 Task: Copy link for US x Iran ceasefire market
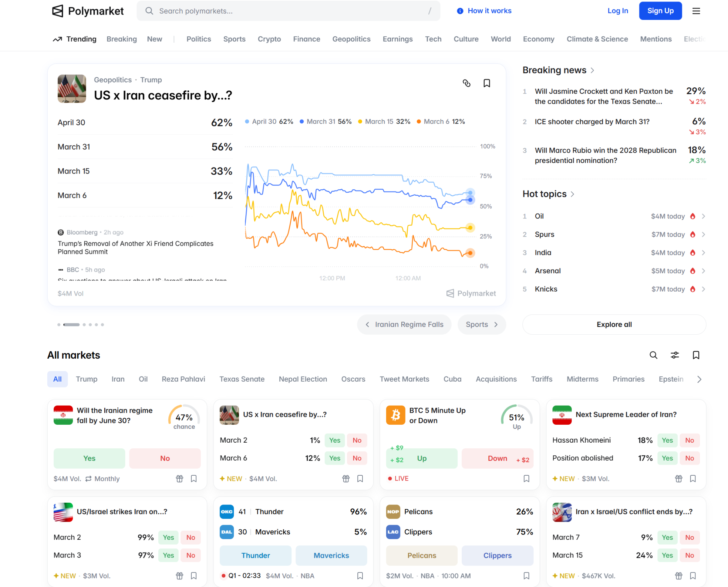point(466,83)
